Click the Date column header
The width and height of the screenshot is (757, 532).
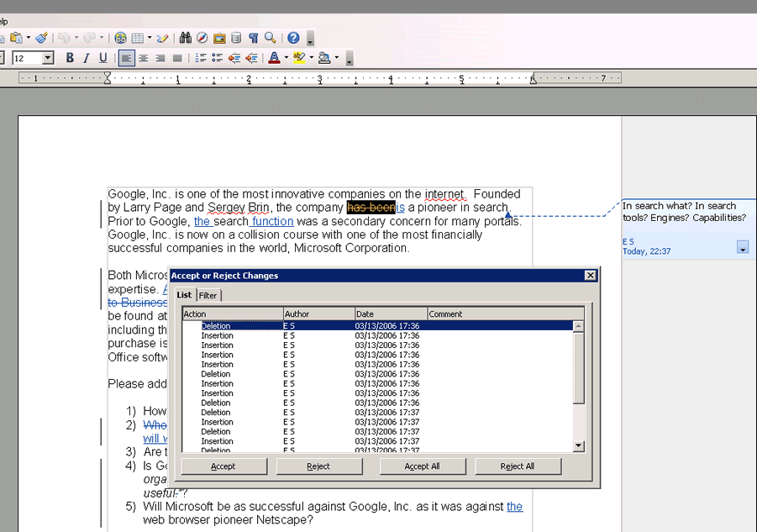(391, 313)
